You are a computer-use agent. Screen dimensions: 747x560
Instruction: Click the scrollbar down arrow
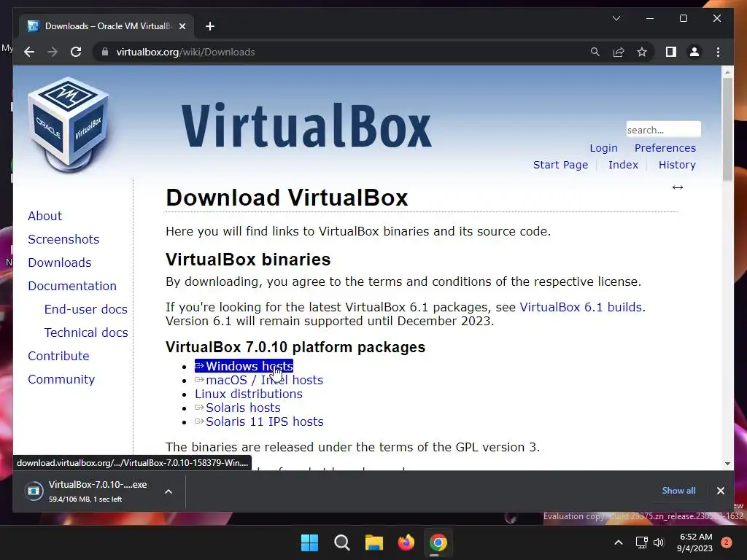(x=727, y=463)
